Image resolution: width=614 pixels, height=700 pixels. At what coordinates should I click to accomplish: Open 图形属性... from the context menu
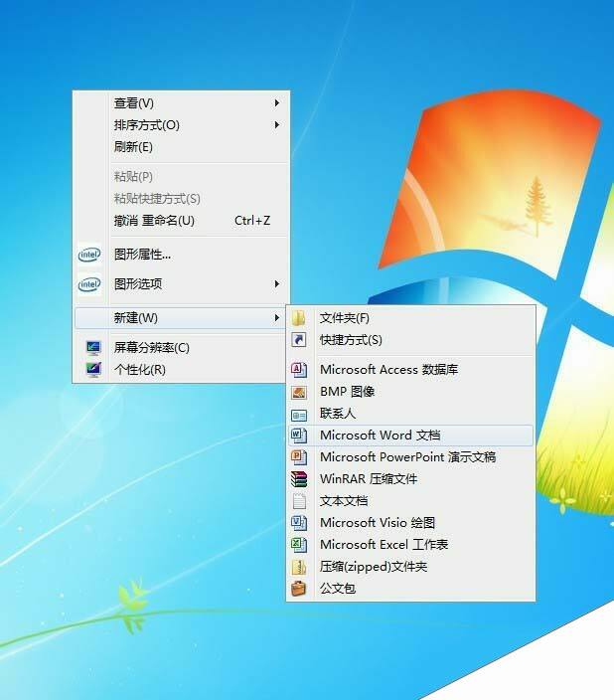click(181, 255)
